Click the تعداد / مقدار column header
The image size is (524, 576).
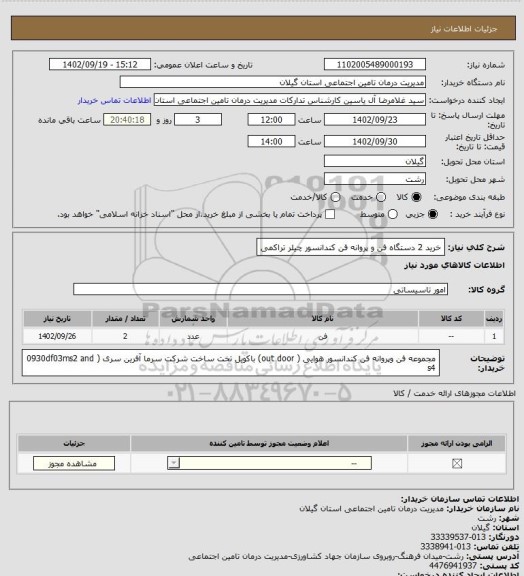point(125,318)
